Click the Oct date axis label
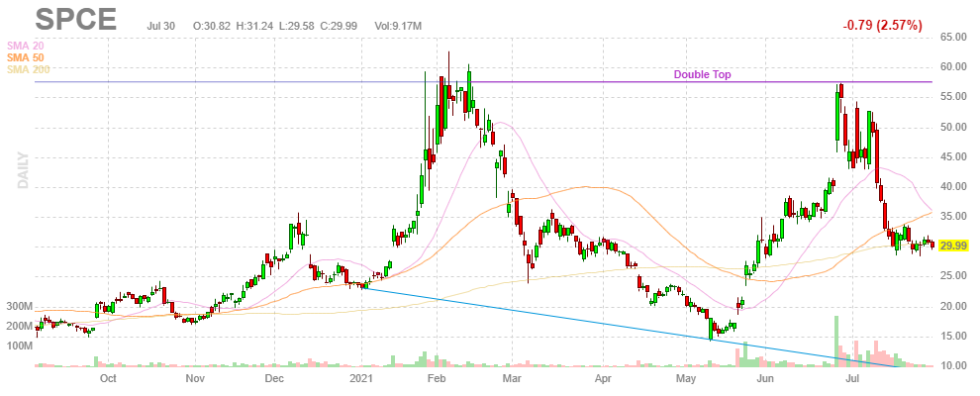This screenshot has width=980, height=396. coord(109,378)
